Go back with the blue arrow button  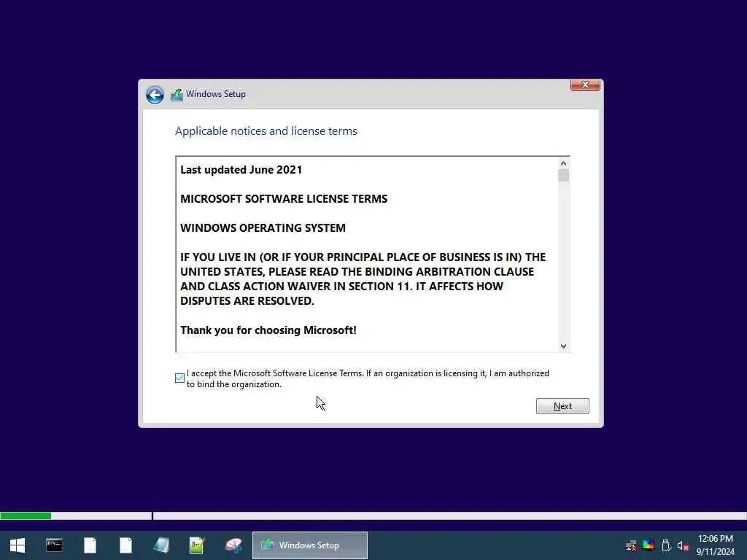click(155, 95)
